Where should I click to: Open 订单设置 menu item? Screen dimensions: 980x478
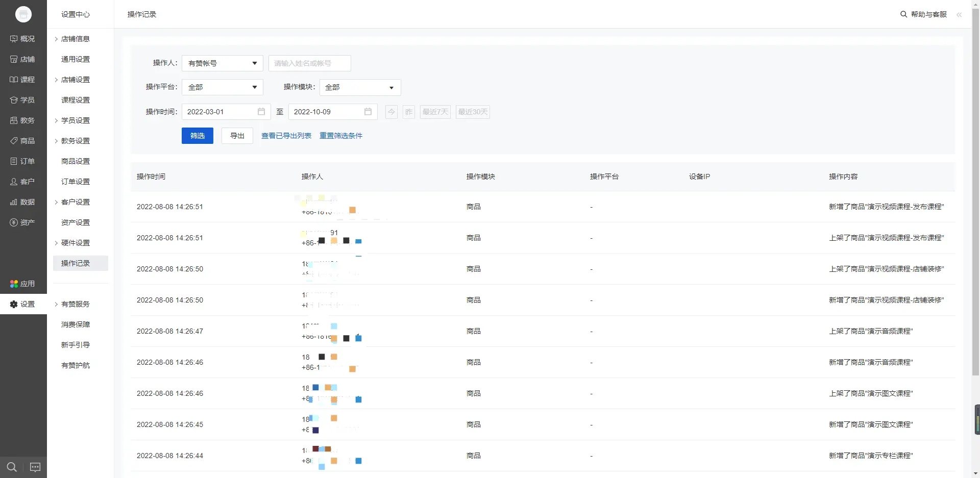[76, 182]
